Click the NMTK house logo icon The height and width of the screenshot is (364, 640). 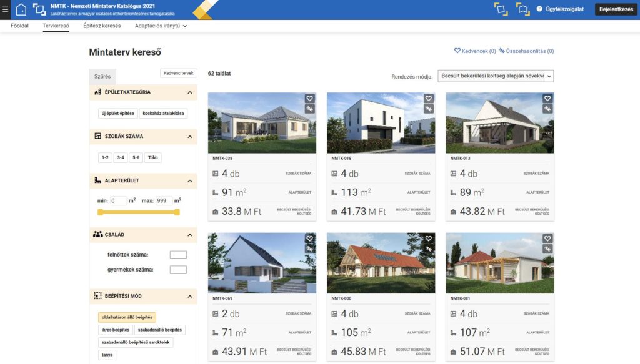(x=21, y=9)
